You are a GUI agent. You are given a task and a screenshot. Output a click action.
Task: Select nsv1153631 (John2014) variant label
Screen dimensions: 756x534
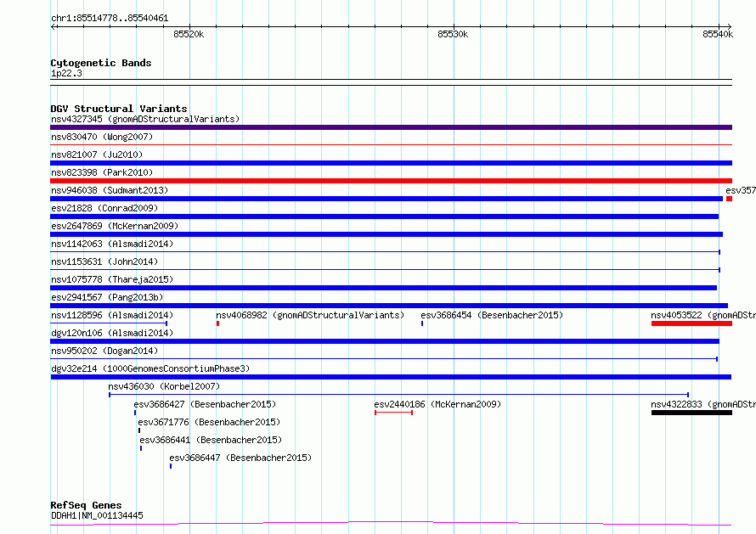point(104,261)
